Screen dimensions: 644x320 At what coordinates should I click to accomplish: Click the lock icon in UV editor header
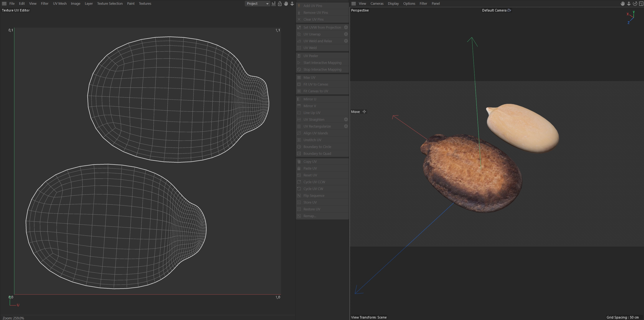tap(280, 4)
